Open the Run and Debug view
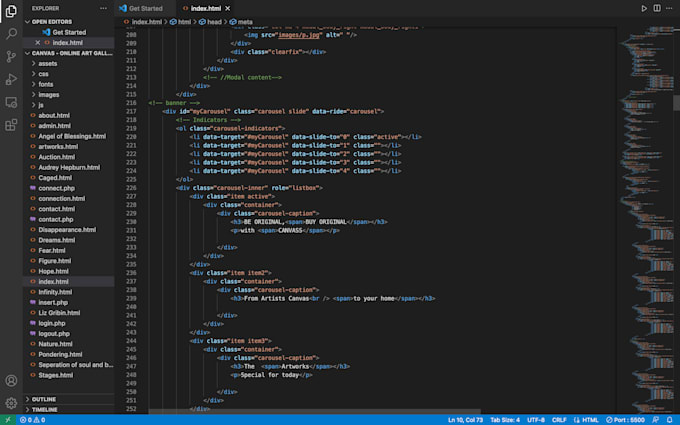This screenshot has width=680, height=425. point(11,79)
